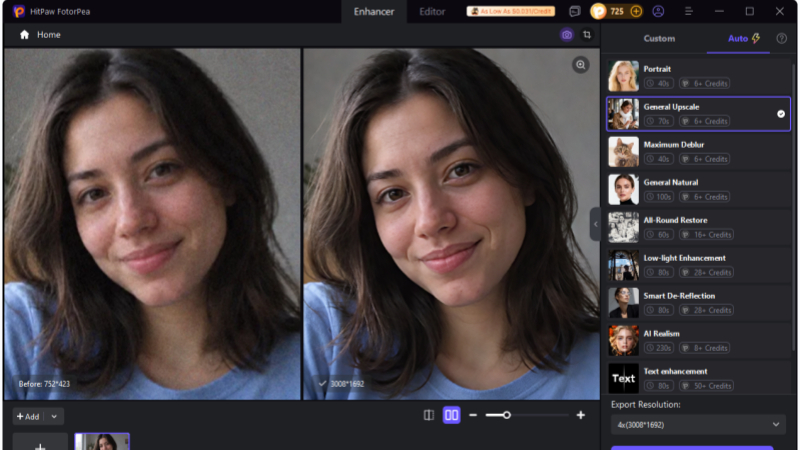Choose the Low-light Enhancement model
The image size is (800, 450).
coord(698,265)
